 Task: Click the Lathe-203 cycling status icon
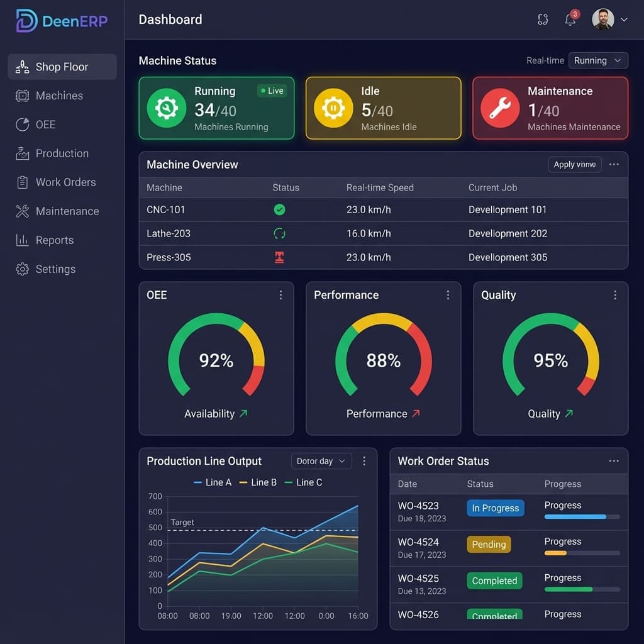tap(279, 233)
